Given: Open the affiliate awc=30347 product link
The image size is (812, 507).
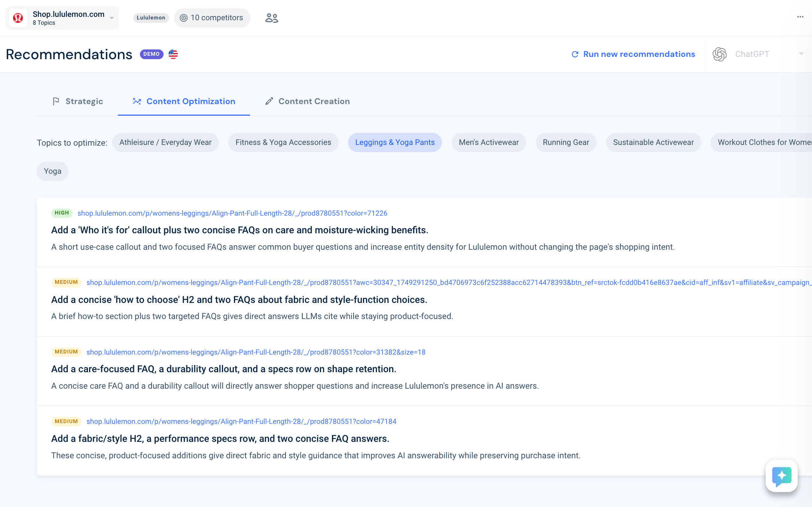Looking at the screenshot, I should [x=449, y=282].
